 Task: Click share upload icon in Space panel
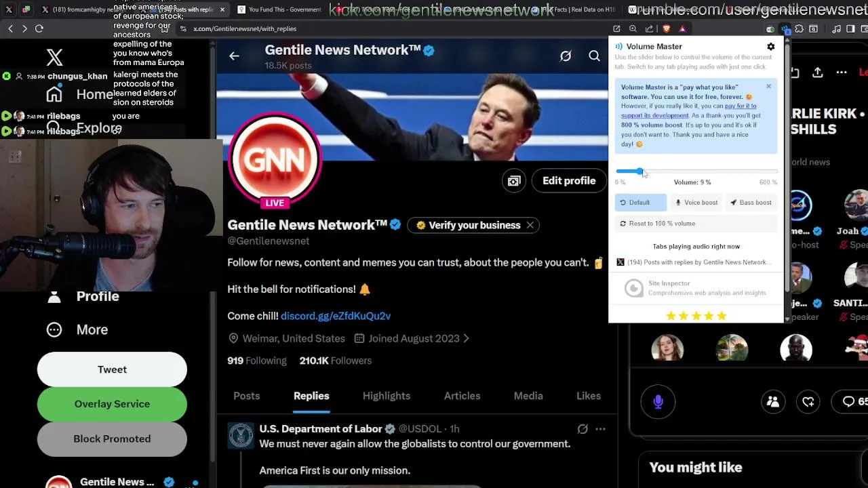pos(818,73)
